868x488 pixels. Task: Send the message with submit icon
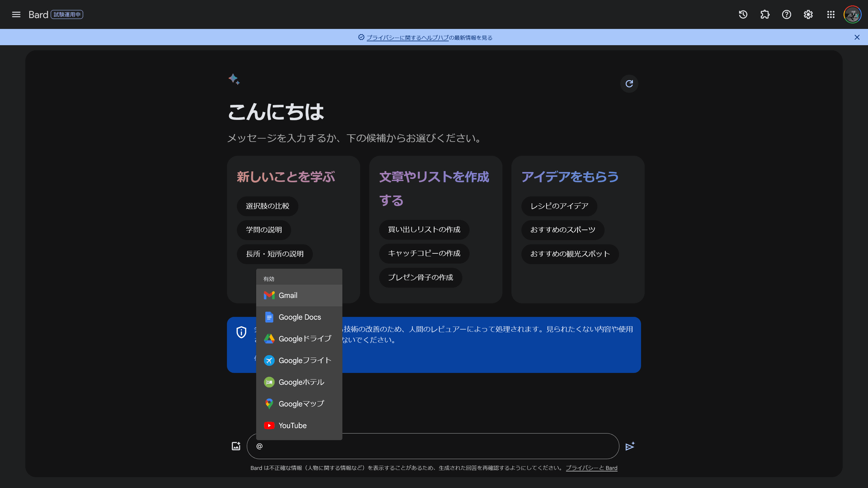(630, 446)
